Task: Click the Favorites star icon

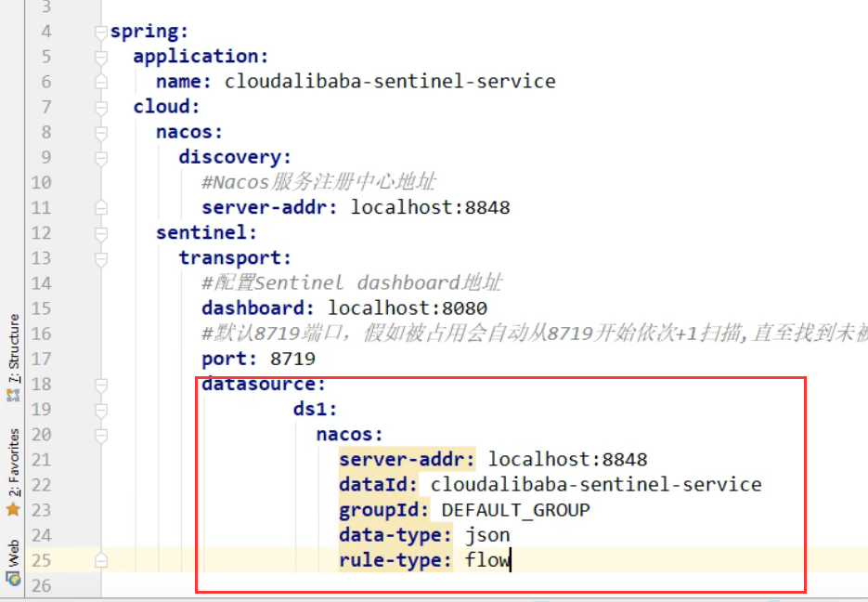Action: point(13,509)
